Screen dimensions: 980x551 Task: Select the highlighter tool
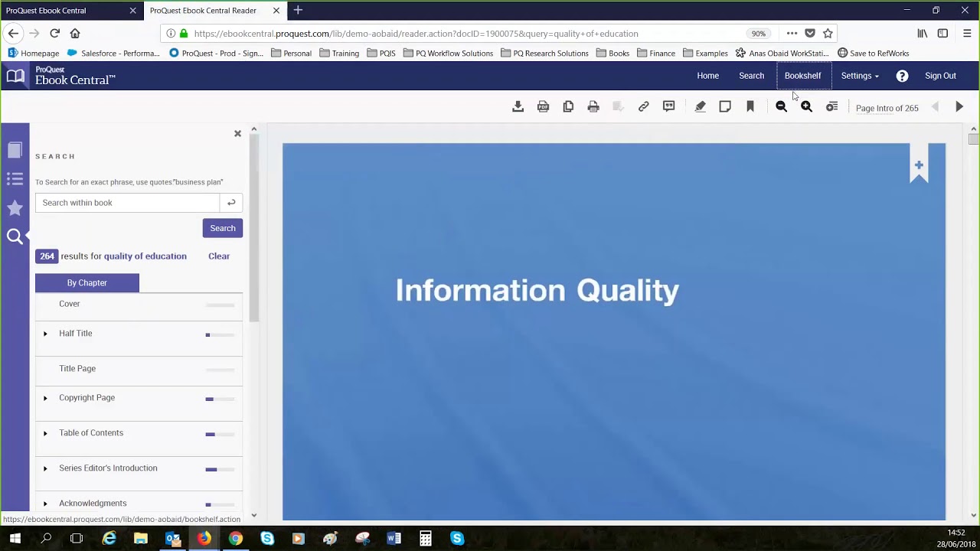700,107
